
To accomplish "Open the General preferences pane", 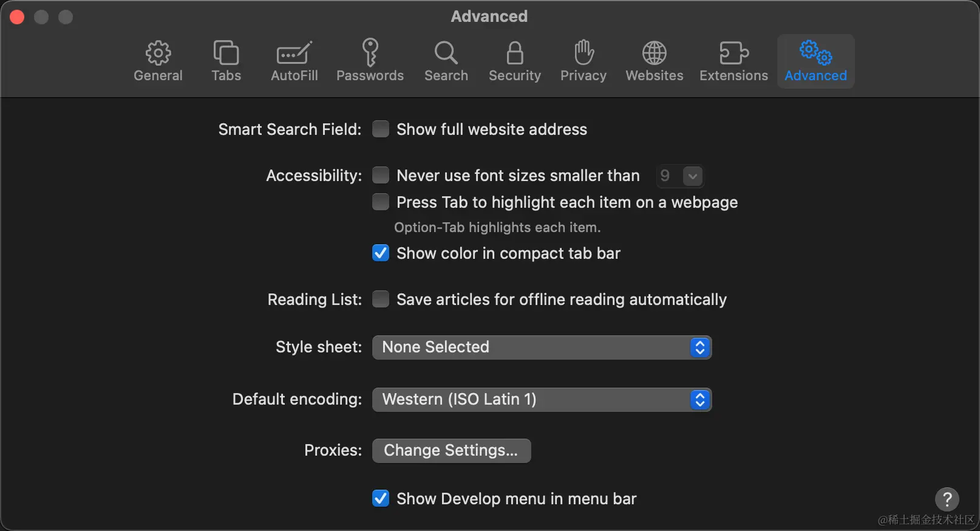I will coord(158,61).
